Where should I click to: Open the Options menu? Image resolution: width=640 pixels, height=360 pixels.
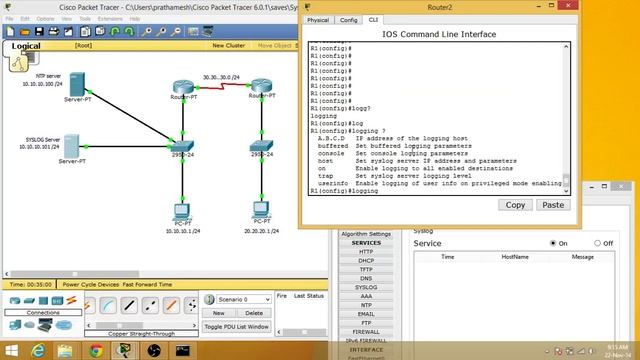tap(45, 19)
